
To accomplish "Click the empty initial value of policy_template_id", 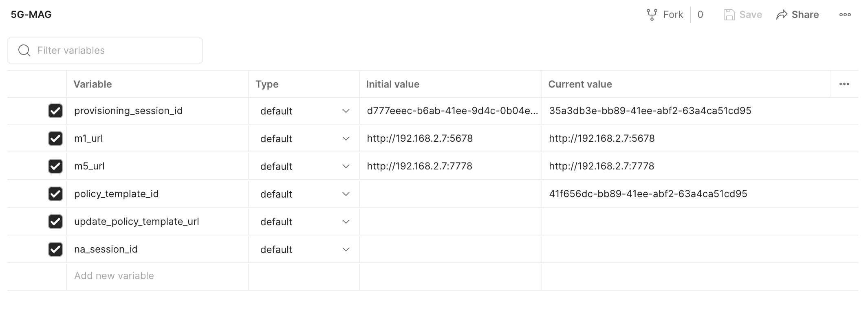I will [x=450, y=194].
